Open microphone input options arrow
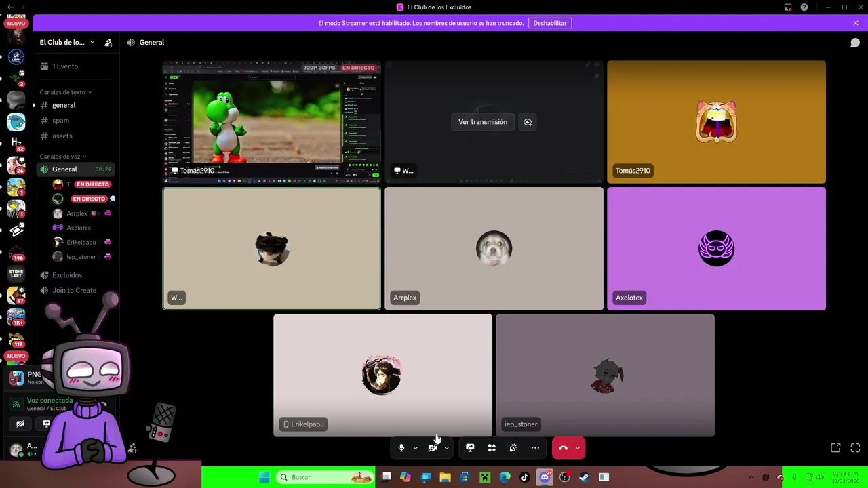 415,448
